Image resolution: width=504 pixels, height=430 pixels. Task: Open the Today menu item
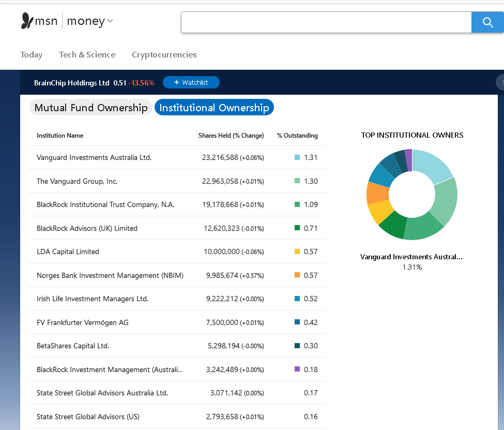tap(31, 54)
